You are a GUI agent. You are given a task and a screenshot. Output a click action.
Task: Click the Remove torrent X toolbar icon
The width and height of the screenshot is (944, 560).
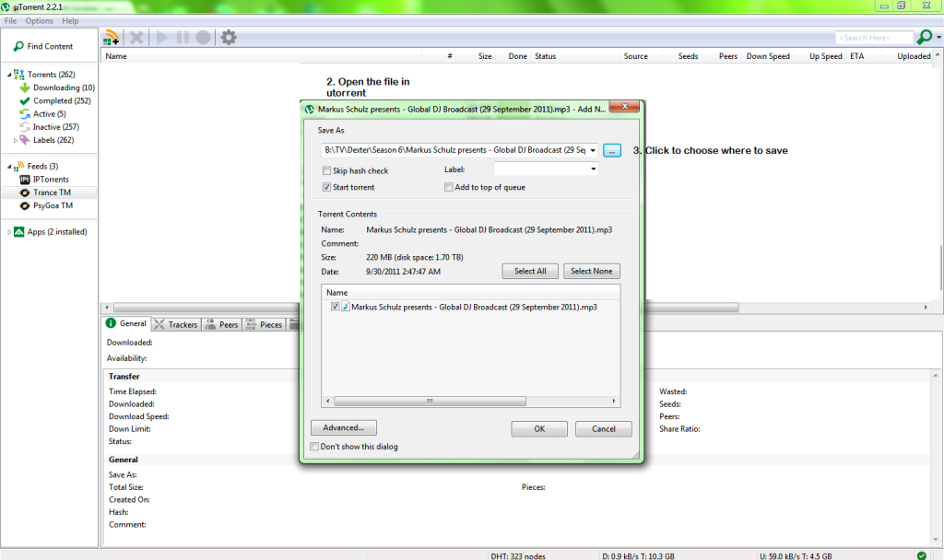click(136, 37)
